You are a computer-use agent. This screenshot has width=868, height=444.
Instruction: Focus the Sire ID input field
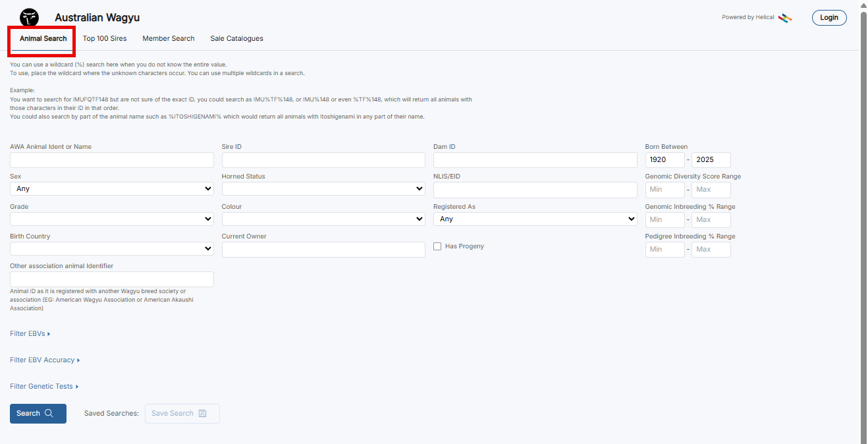[323, 160]
